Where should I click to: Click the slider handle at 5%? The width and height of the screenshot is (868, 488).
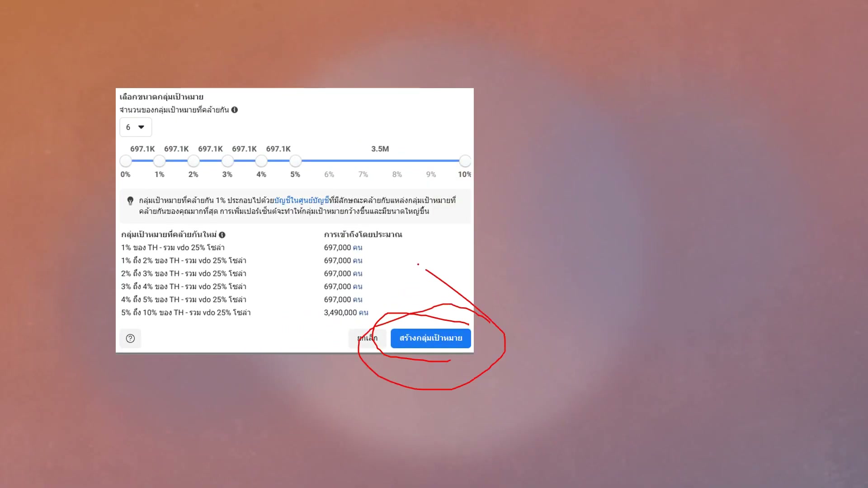(x=295, y=161)
